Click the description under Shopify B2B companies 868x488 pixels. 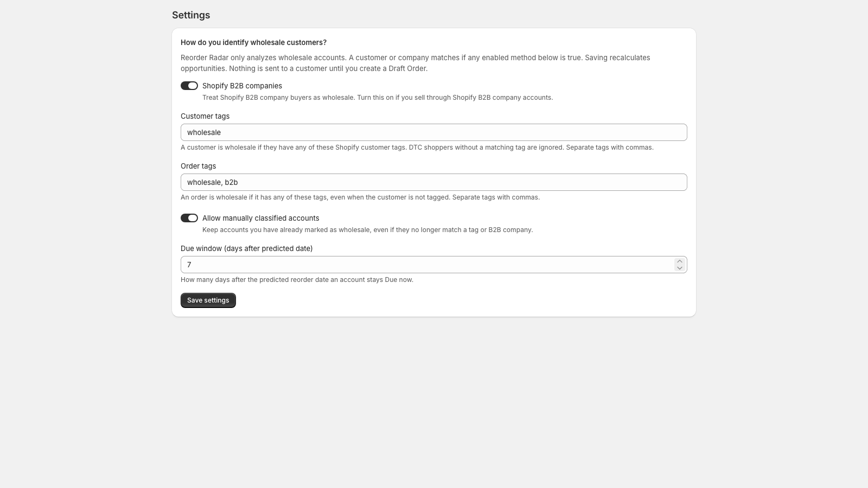(378, 98)
